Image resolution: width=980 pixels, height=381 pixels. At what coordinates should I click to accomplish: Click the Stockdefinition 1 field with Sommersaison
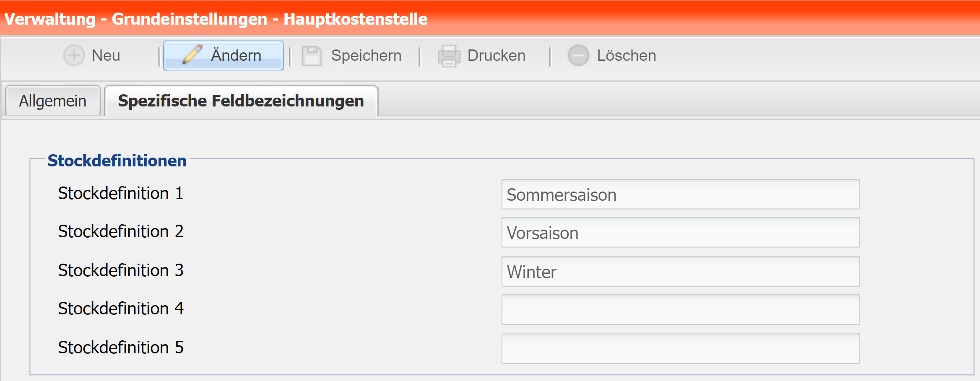[680, 194]
